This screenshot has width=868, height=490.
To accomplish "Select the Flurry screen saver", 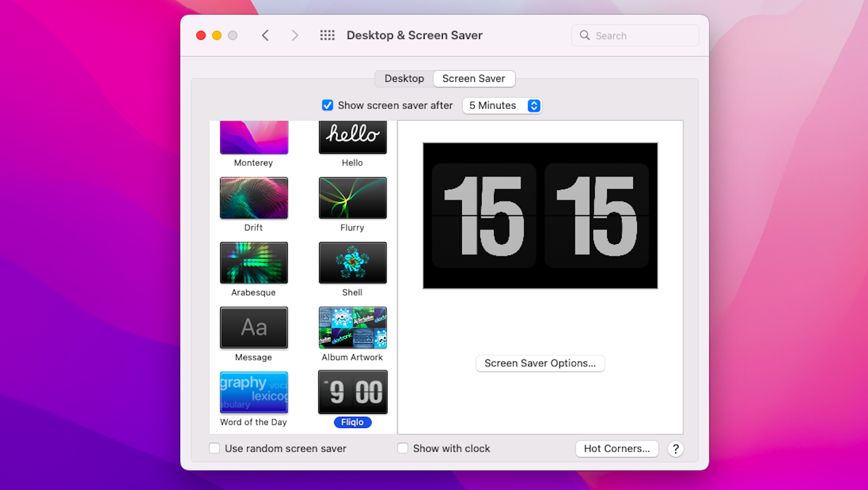I will click(x=352, y=197).
